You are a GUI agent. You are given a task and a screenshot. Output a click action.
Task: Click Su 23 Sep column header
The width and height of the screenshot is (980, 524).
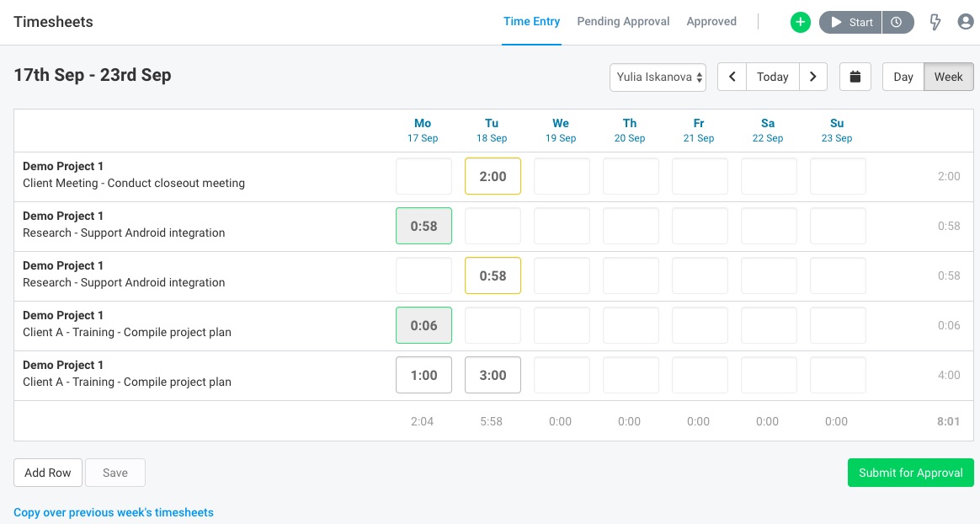tap(837, 130)
